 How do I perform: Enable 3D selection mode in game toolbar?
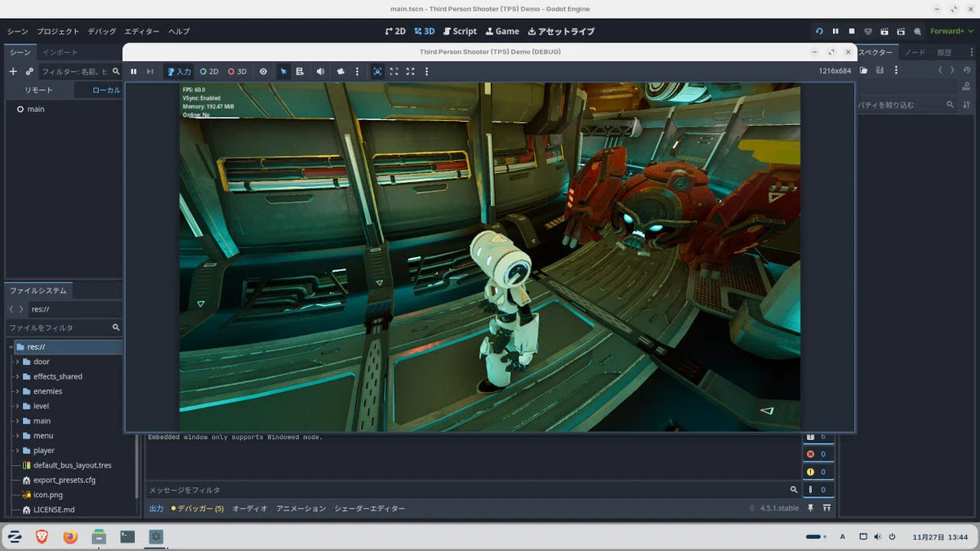point(237,72)
